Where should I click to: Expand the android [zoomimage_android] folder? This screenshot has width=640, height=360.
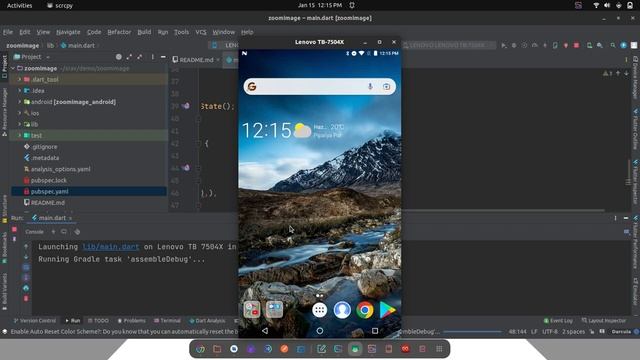pos(19,102)
